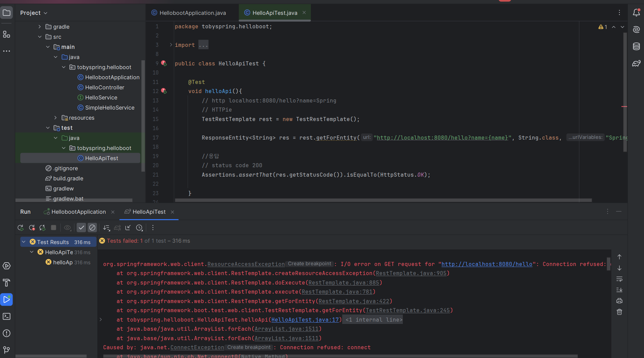Toggle the eye watch icon in the Run toolbar
644x358 pixels.
pos(67,228)
